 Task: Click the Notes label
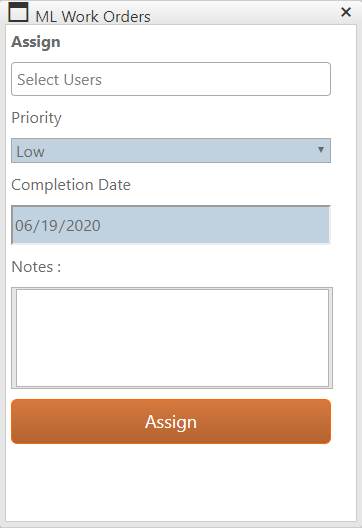click(36, 267)
